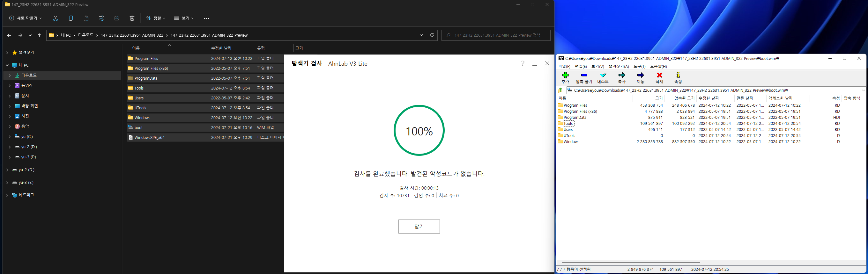Select 사진 in navigation pane

25,116
